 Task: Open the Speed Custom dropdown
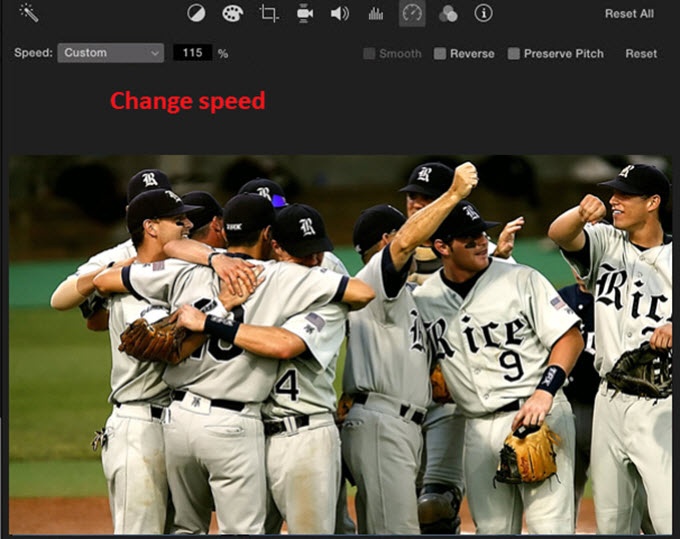pyautogui.click(x=110, y=53)
